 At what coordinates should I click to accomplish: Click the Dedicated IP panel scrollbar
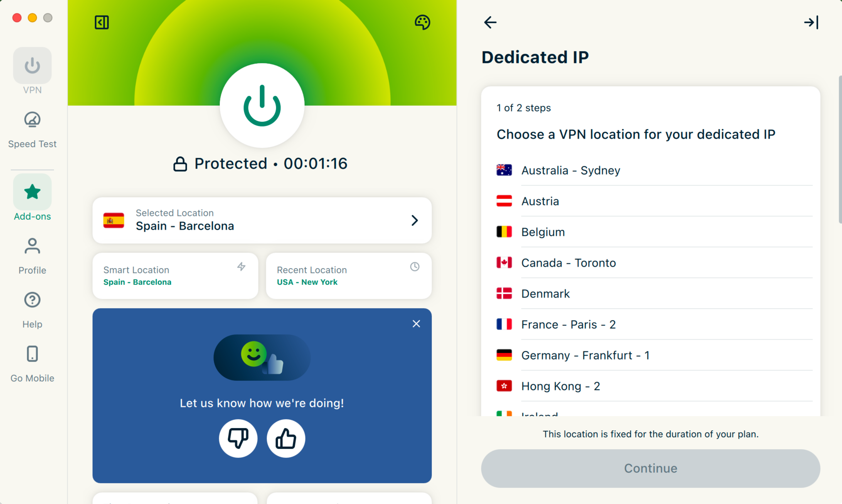840,150
